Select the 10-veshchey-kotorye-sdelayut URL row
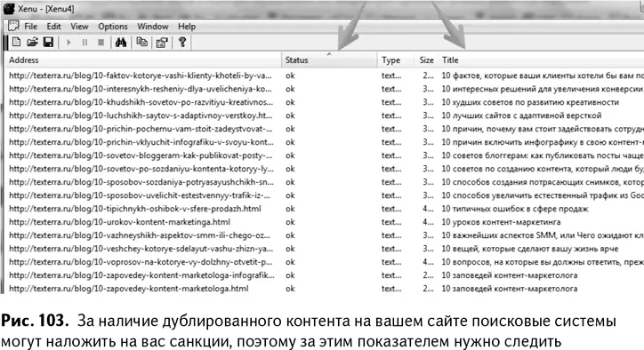Viewport: 644px width, 350px height. tap(141, 249)
